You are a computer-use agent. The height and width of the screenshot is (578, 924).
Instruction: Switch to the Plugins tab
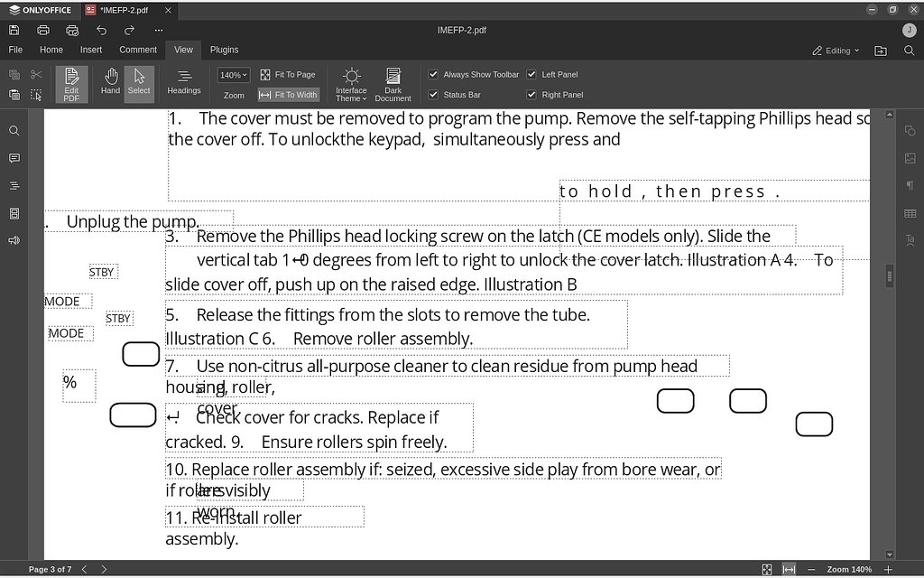224,50
